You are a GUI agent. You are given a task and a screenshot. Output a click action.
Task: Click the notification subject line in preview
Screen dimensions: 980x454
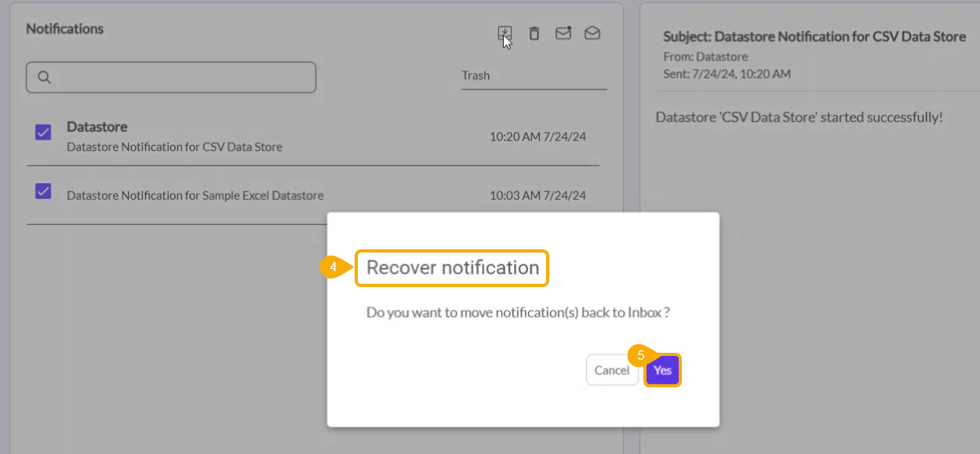(x=814, y=37)
